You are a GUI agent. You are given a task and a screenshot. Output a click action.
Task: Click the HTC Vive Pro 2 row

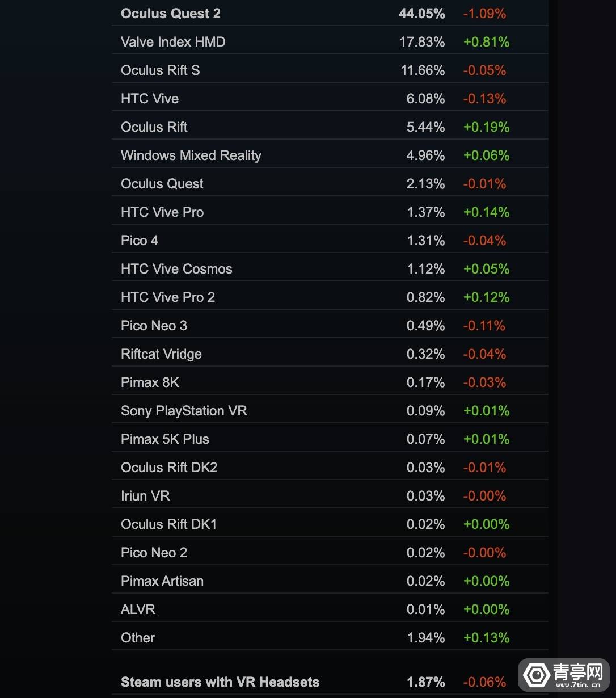tap(168, 297)
